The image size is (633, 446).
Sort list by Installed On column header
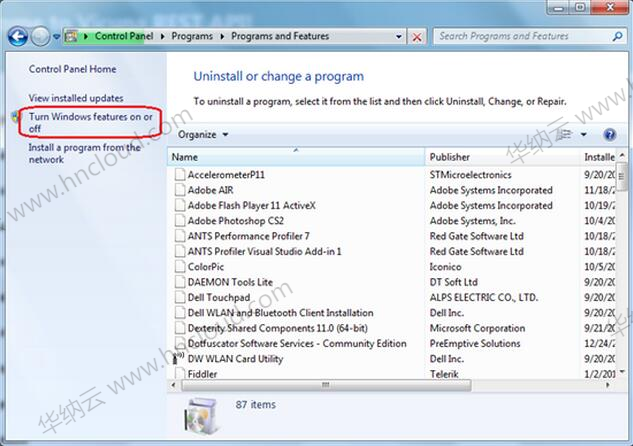pyautogui.click(x=599, y=157)
